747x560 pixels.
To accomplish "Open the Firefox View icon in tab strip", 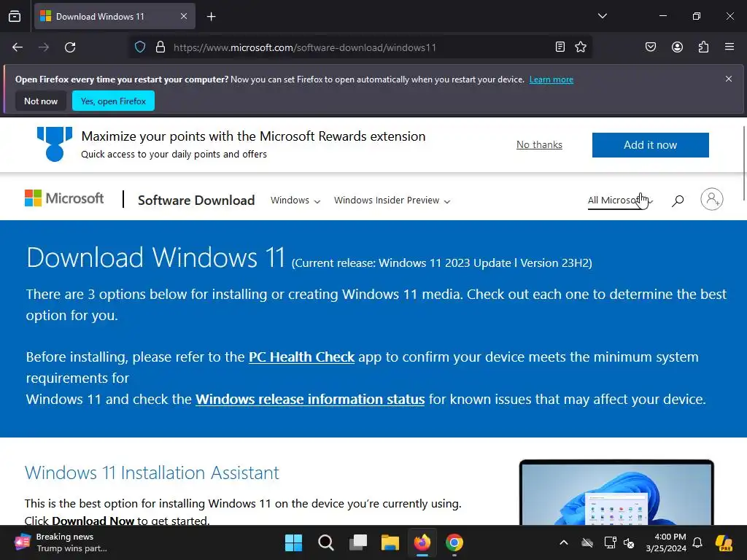I will pos(15,17).
